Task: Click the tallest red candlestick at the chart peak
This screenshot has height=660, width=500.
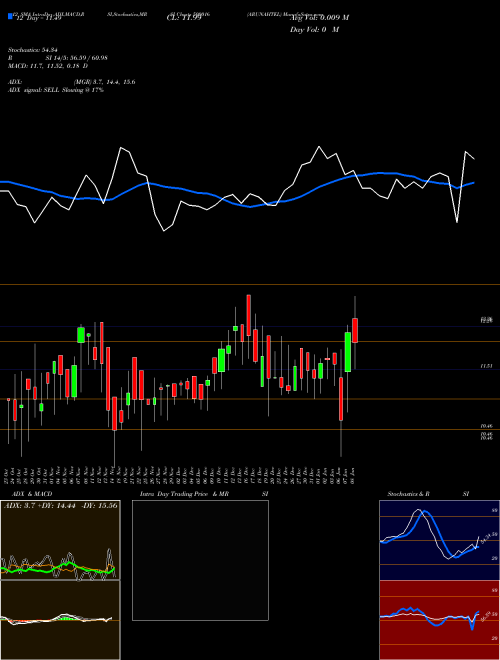Action: (x=249, y=315)
